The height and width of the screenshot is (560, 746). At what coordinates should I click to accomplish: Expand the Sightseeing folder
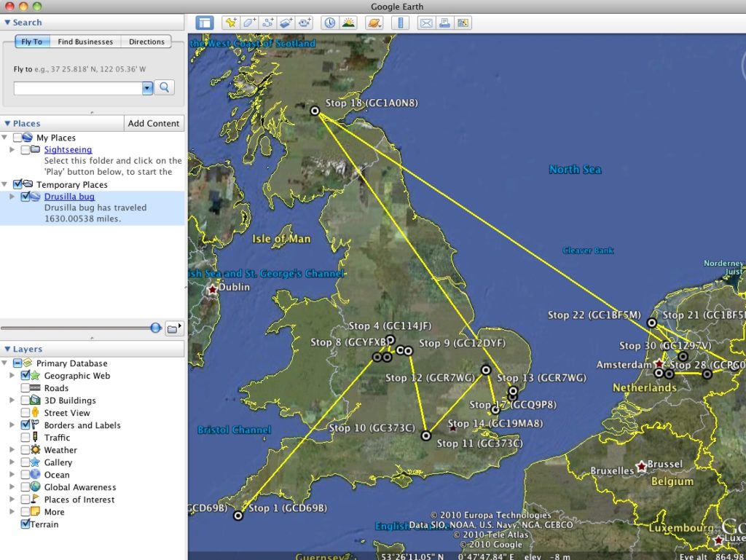pyautogui.click(x=12, y=149)
